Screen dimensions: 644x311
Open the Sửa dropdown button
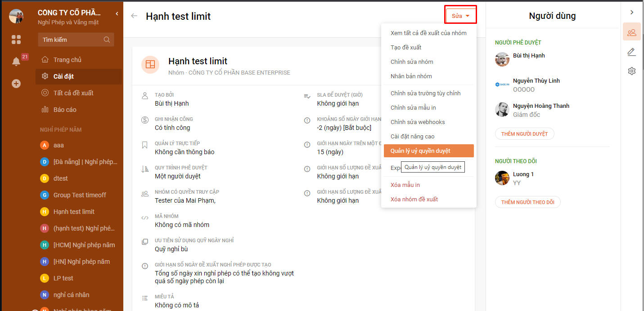pyautogui.click(x=460, y=16)
